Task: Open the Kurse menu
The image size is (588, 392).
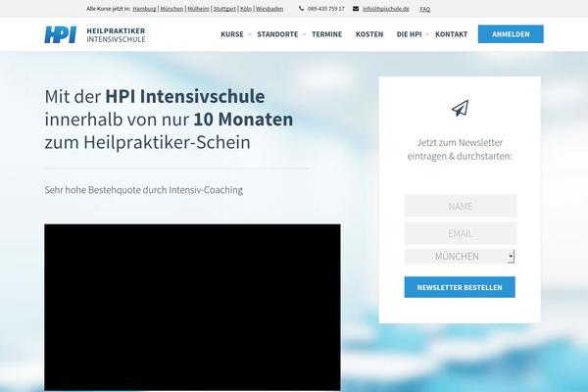Action: point(232,34)
